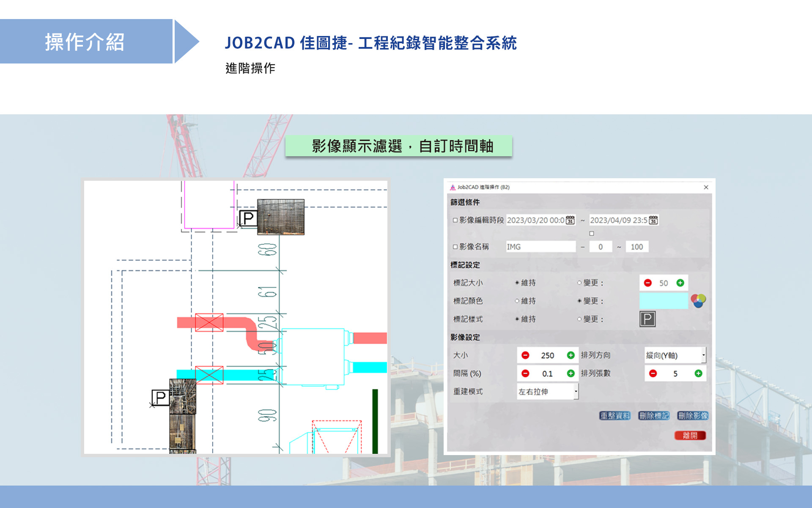Viewport: 812px width, 508px height.
Task: Click the 標記設定 section heading
Action: (465, 265)
